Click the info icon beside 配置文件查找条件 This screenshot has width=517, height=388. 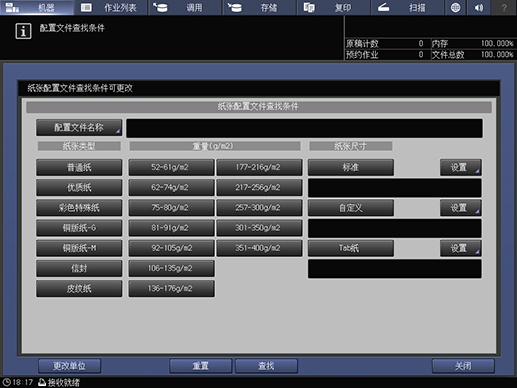pyautogui.click(x=23, y=31)
